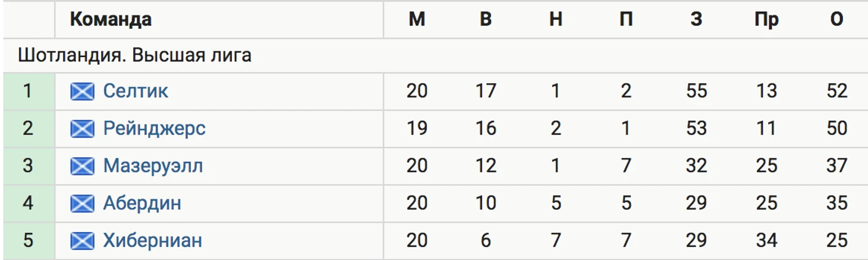
Task: Click the Пр goals conceded column header
Action: click(x=766, y=20)
